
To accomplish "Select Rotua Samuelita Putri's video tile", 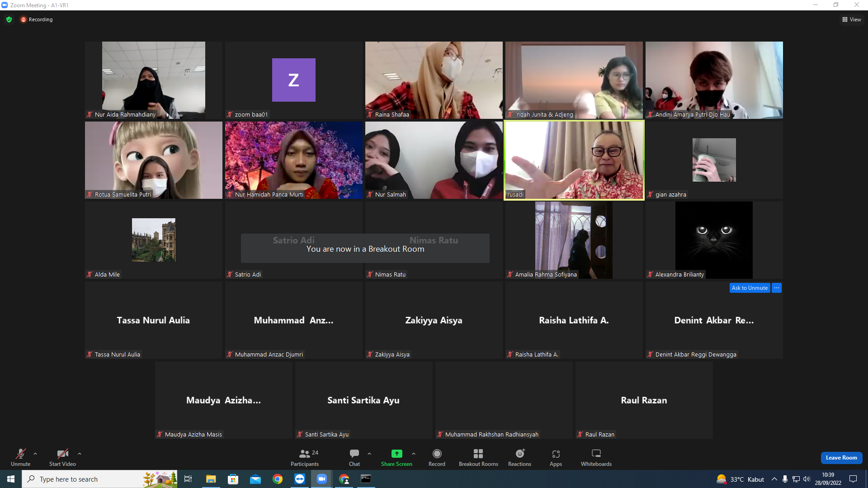I will tap(154, 160).
